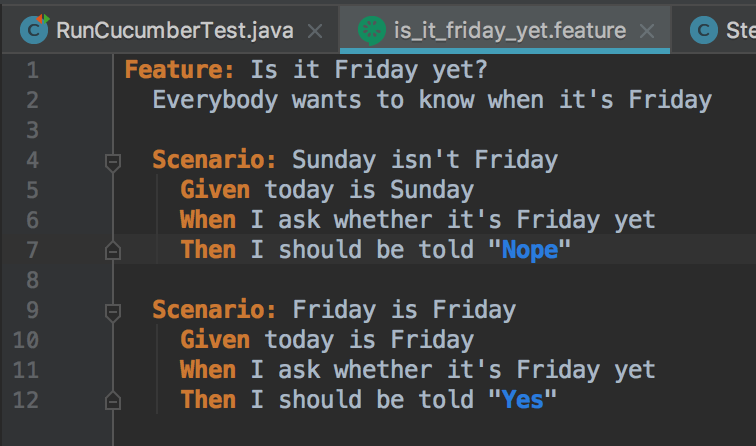Click the class icon on the Ste... tab
Image resolution: width=756 pixels, height=446 pixels.
[x=703, y=30]
